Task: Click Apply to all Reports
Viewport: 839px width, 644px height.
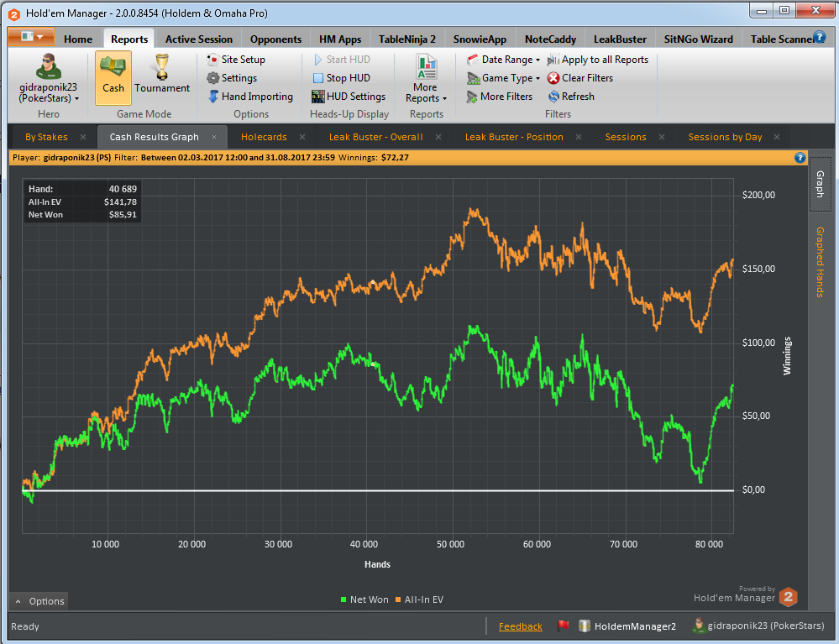Action: (x=598, y=60)
